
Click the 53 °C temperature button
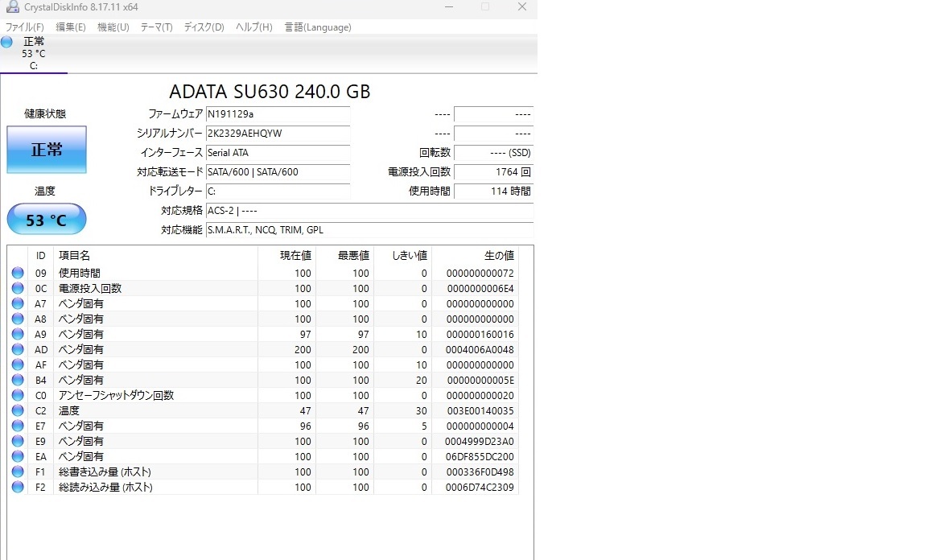pyautogui.click(x=47, y=220)
